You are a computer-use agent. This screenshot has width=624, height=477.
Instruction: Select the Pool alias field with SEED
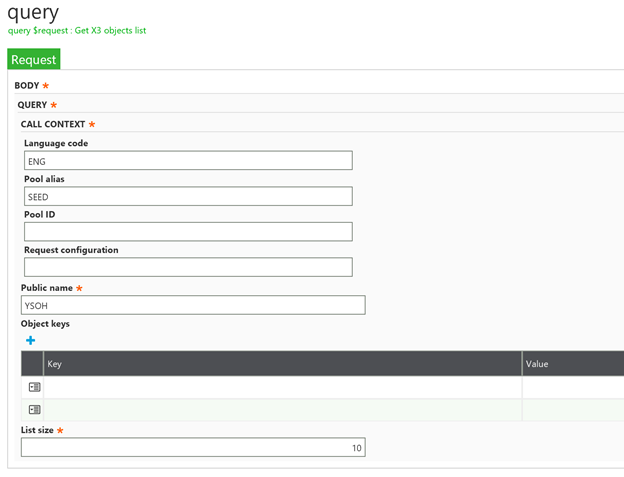pos(188,196)
